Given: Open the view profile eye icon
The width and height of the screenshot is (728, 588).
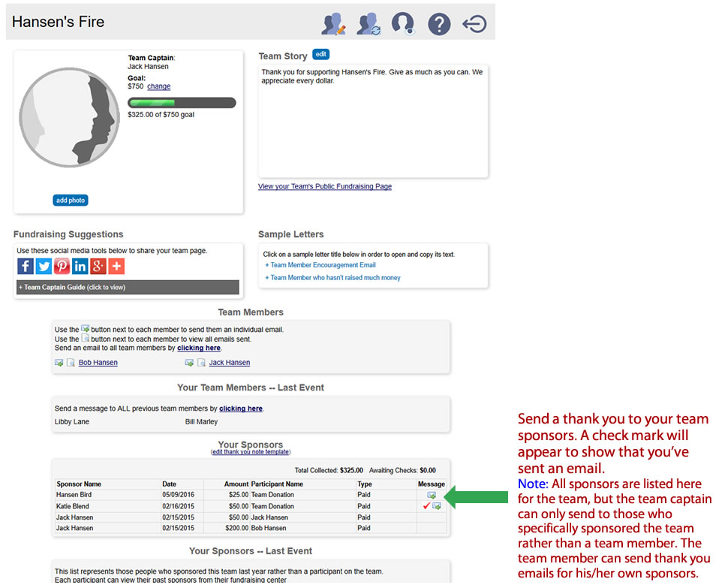Looking at the screenshot, I should (x=403, y=24).
